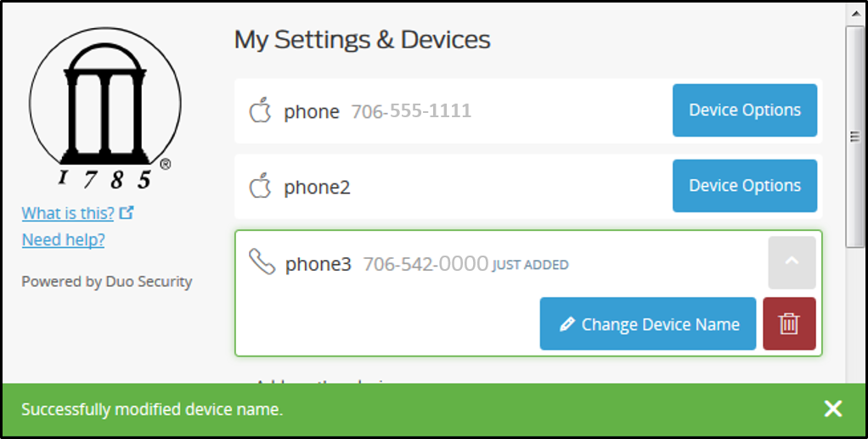Collapse phone3 options with the up chevron
This screenshot has width=868, height=439.
792,262
